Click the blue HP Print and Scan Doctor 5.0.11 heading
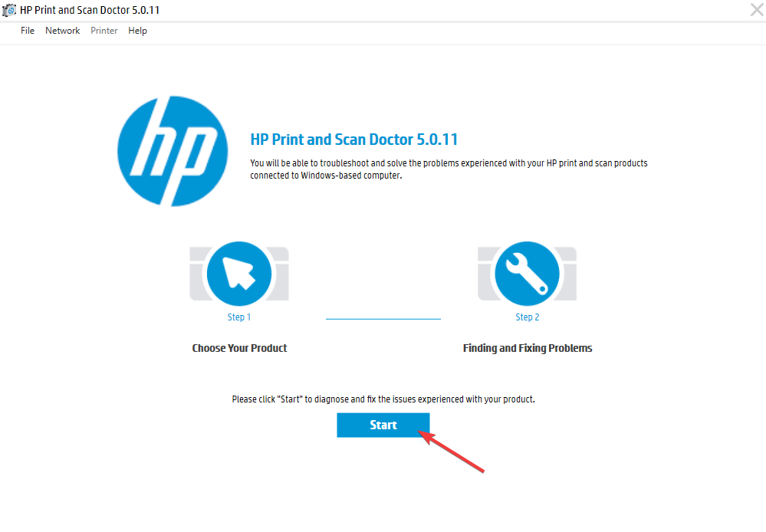The width and height of the screenshot is (766, 532). click(x=354, y=140)
